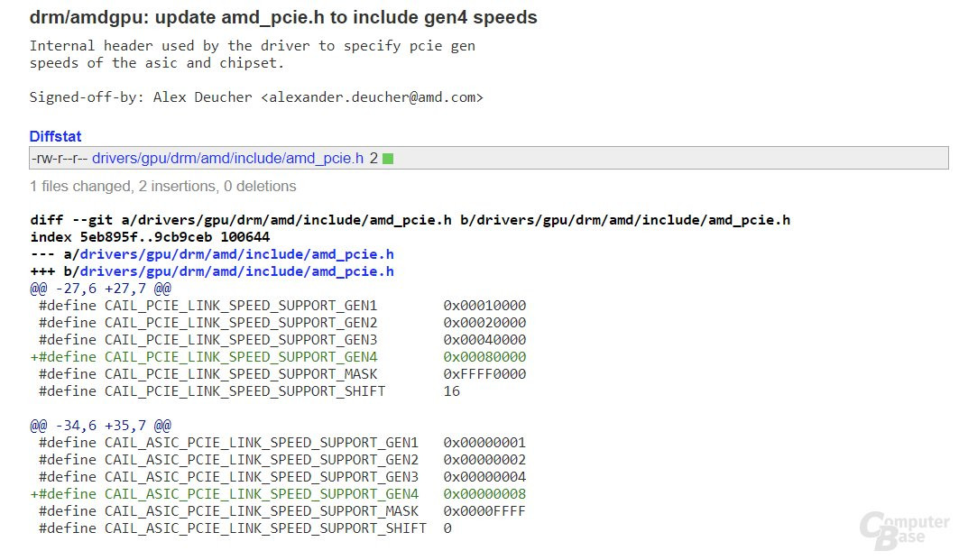Click CAIL_ASIC_PCIE_LINK_SPEED_SUPPORT_SHIFT define line
This screenshot has width=959, height=560.
click(244, 528)
